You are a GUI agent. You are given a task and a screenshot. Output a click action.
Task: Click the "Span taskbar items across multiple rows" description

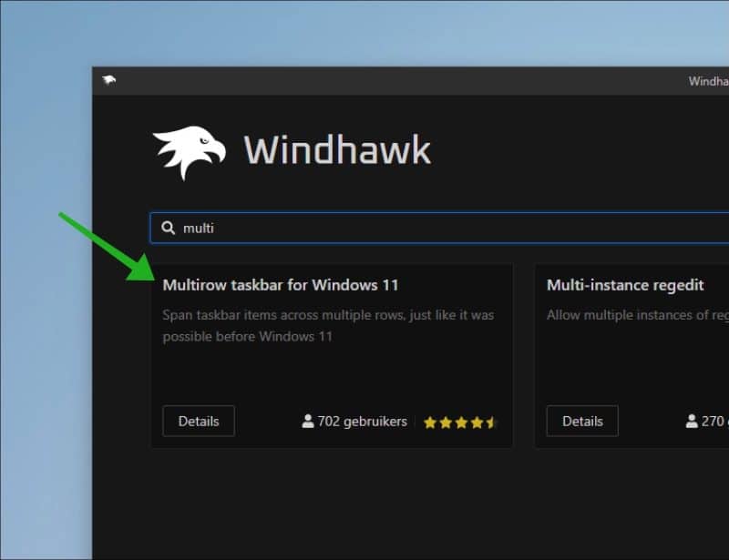coord(328,325)
